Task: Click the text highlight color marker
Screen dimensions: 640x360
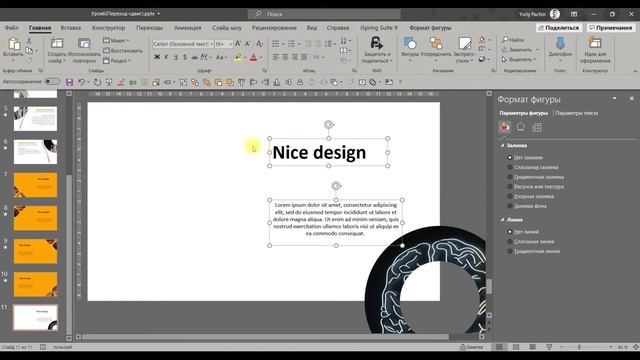Action: click(238, 58)
